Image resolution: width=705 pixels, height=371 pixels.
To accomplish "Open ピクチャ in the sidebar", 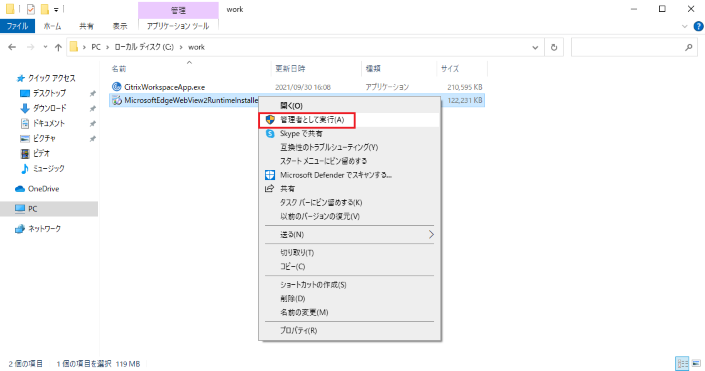I will 44,138.
